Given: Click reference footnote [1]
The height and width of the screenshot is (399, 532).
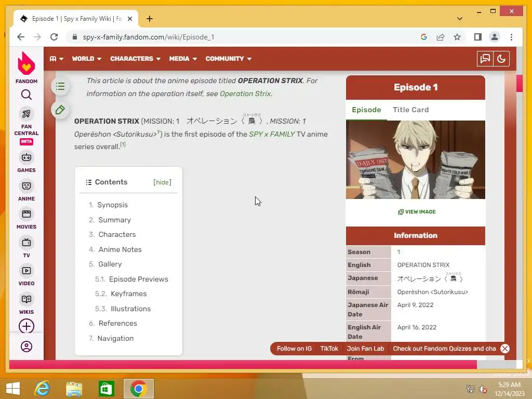Looking at the screenshot, I should [x=123, y=144].
